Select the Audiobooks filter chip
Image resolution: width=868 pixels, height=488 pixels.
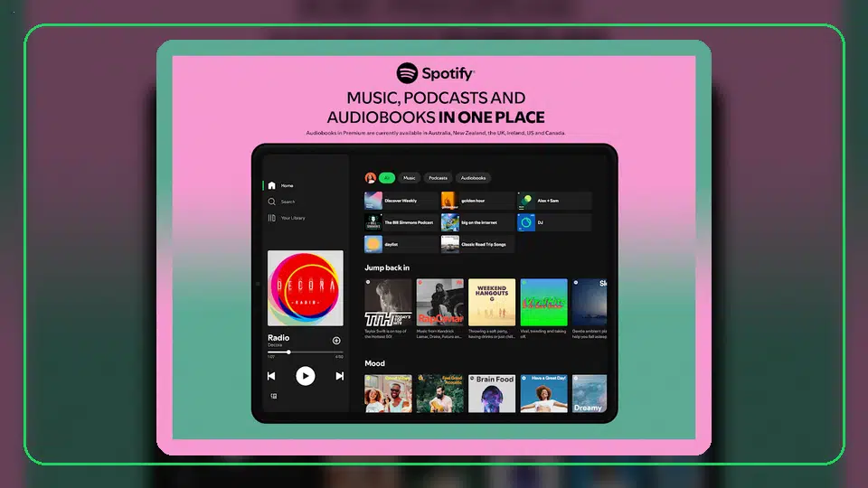473,178
